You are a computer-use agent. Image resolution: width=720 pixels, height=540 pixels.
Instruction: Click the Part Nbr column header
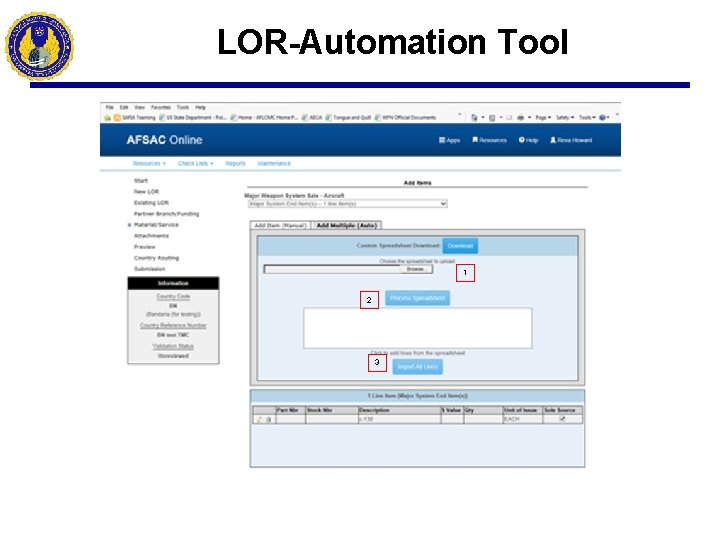tap(290, 410)
